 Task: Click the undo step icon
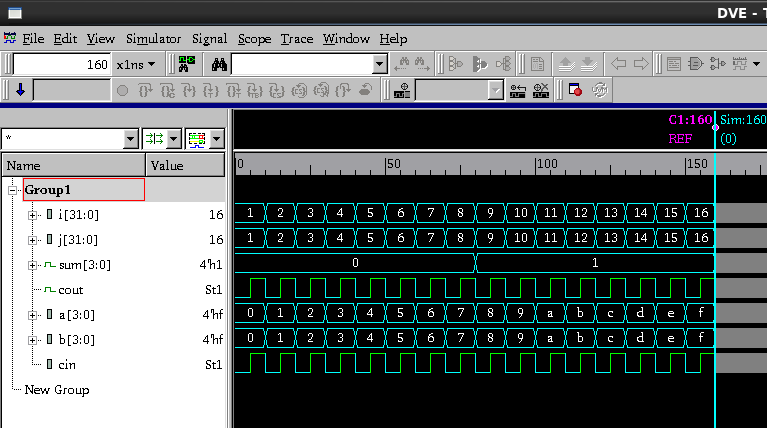[365, 90]
